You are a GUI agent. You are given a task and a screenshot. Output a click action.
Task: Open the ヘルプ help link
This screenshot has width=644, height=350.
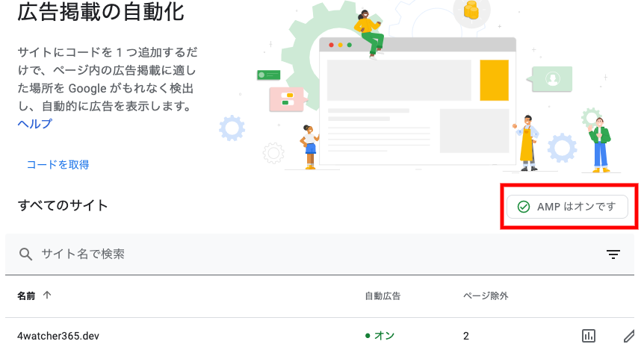tap(35, 123)
